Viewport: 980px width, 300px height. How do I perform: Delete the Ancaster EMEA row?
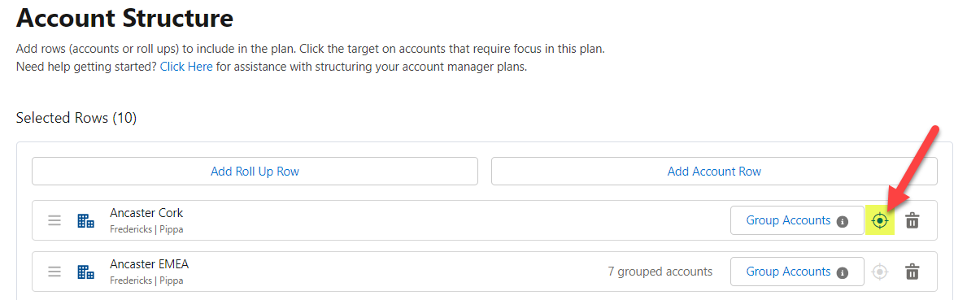coord(912,272)
